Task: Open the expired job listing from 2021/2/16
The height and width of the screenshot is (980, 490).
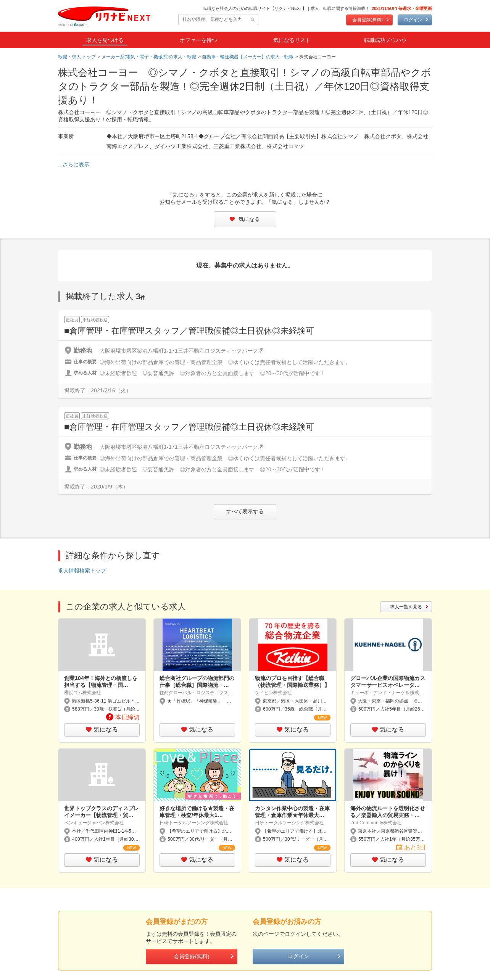Action: click(189, 331)
